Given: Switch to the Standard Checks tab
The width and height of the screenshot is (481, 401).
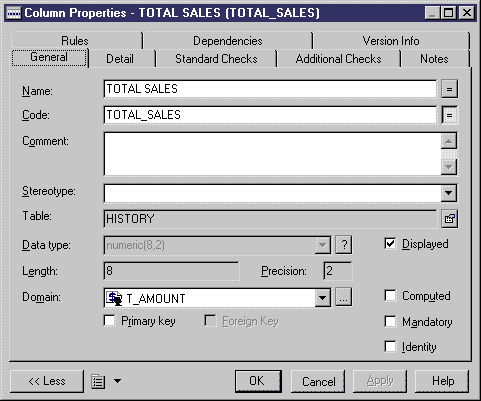Looking at the screenshot, I should [x=216, y=59].
